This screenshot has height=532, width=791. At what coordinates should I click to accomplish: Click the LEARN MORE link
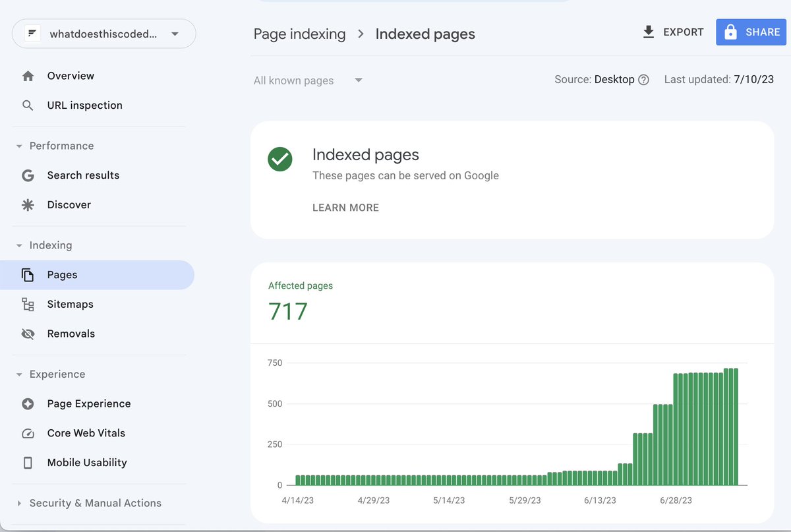[x=345, y=208]
